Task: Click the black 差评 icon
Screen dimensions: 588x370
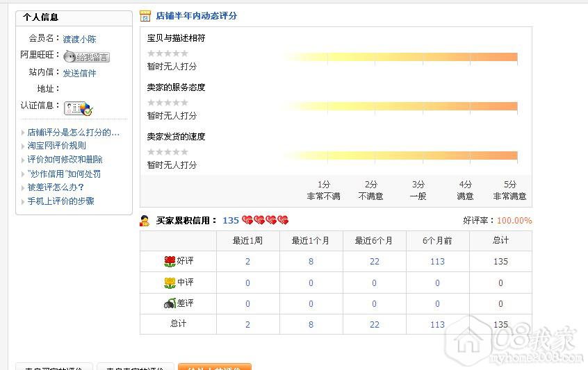Action: 170,303
